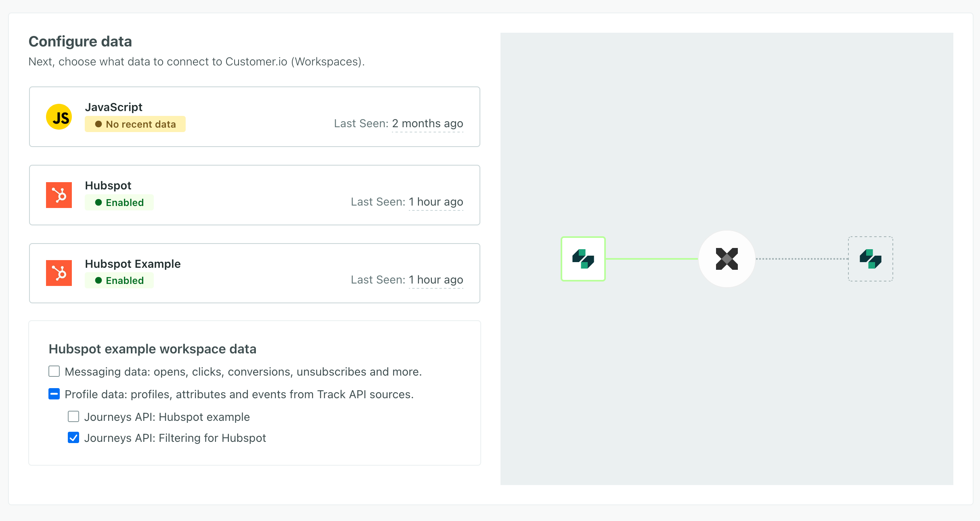Image resolution: width=980 pixels, height=521 pixels.
Task: Select the Hubspot source card
Action: (x=254, y=195)
